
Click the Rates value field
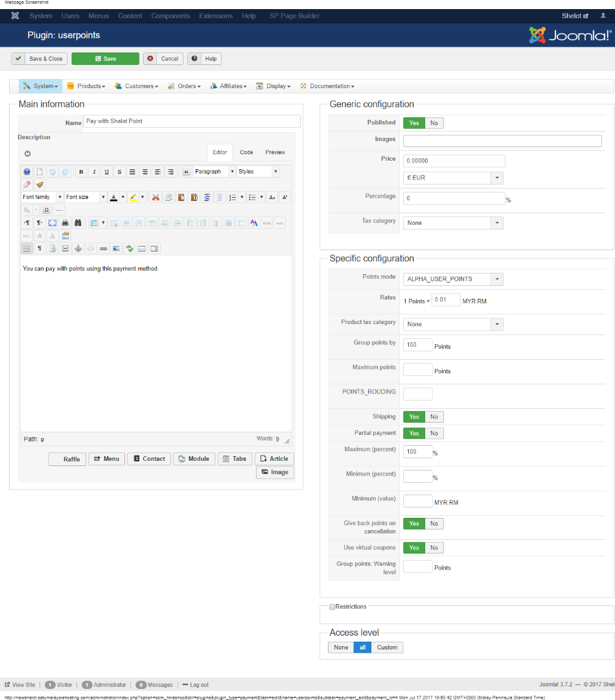click(446, 300)
